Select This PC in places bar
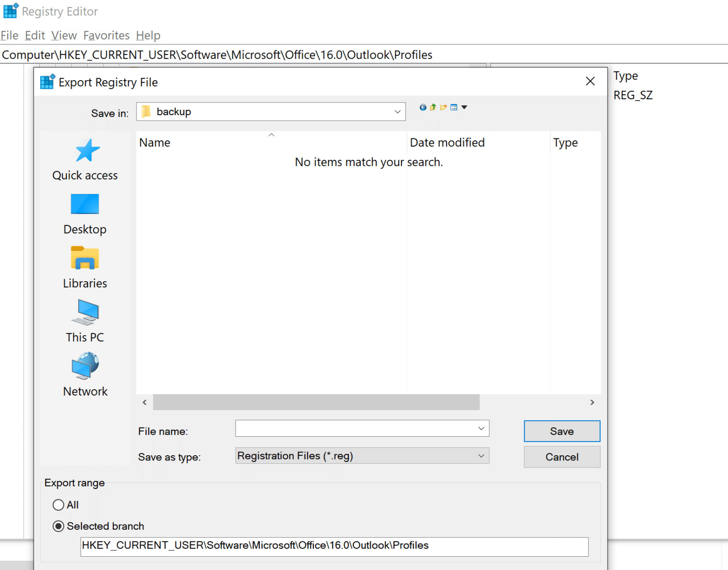728x570 pixels. (x=85, y=322)
